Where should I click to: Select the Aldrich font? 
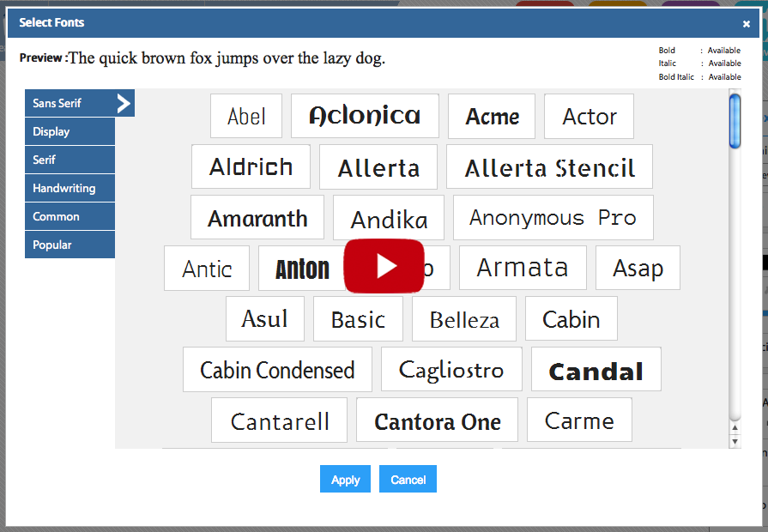pos(251,166)
